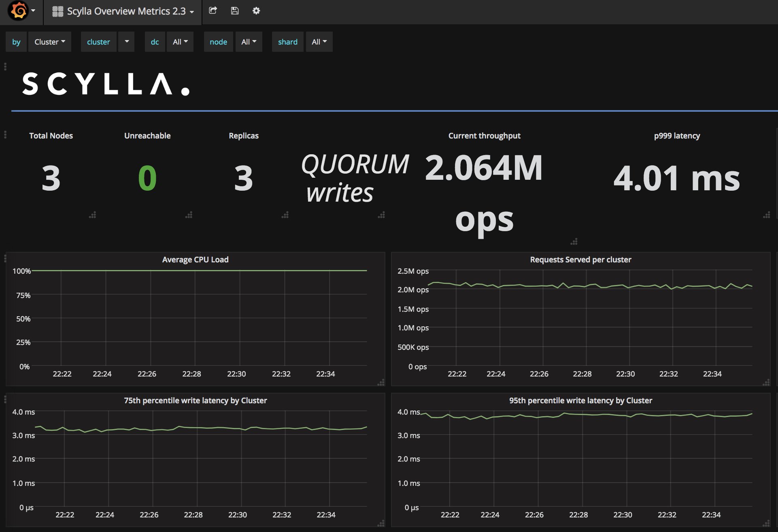Click the Average CPU Load panel title
This screenshot has width=778, height=532.
click(195, 260)
